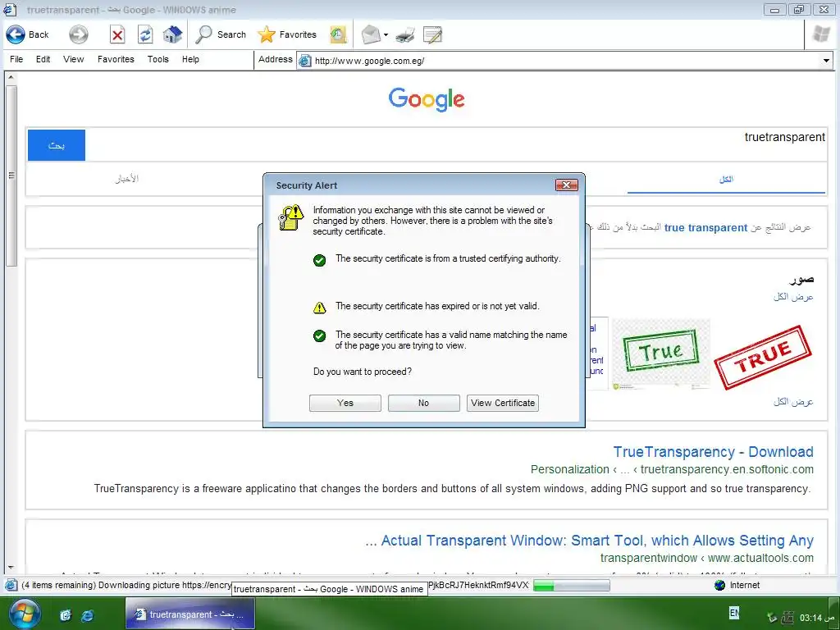This screenshot has height=630, width=840.
Task: Click the page icon in address bar
Action: point(305,61)
